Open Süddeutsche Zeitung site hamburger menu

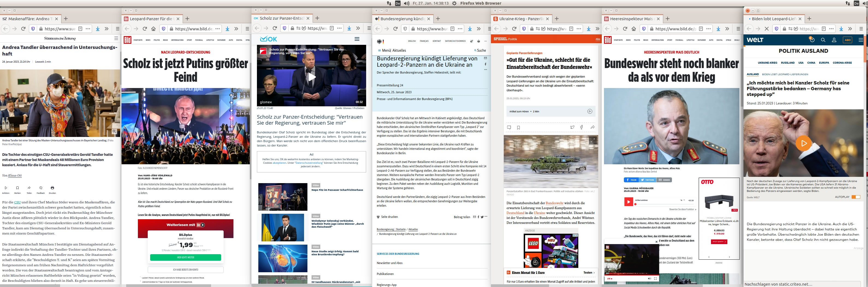[x=116, y=39]
